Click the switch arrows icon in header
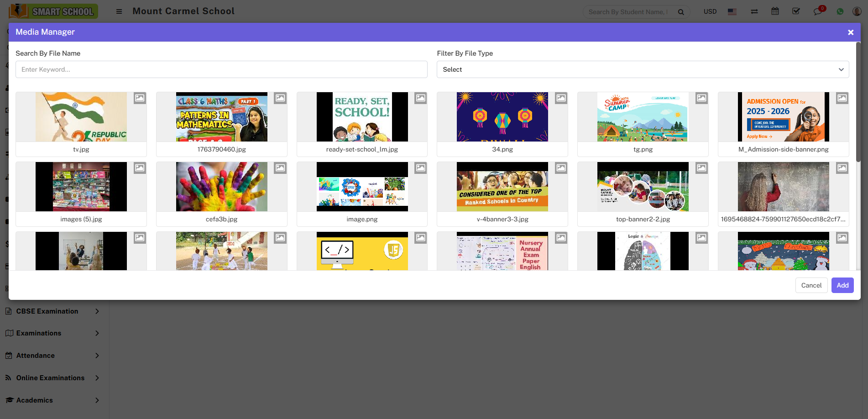This screenshot has height=419, width=868. 754,11
